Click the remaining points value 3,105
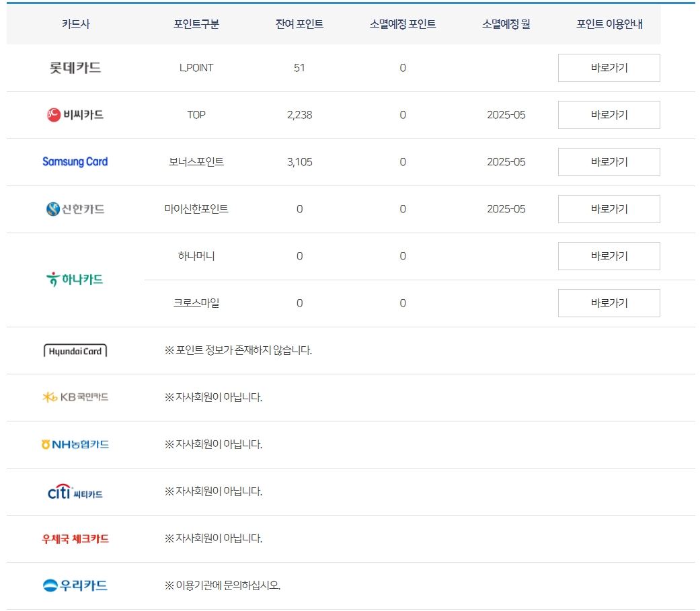 pyautogui.click(x=299, y=162)
